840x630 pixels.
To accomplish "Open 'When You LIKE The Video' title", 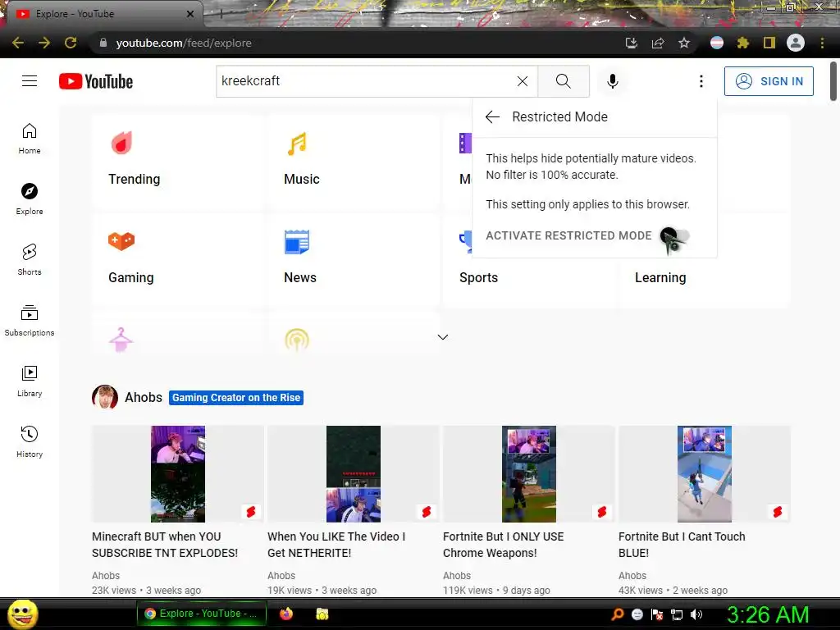I will point(336,545).
